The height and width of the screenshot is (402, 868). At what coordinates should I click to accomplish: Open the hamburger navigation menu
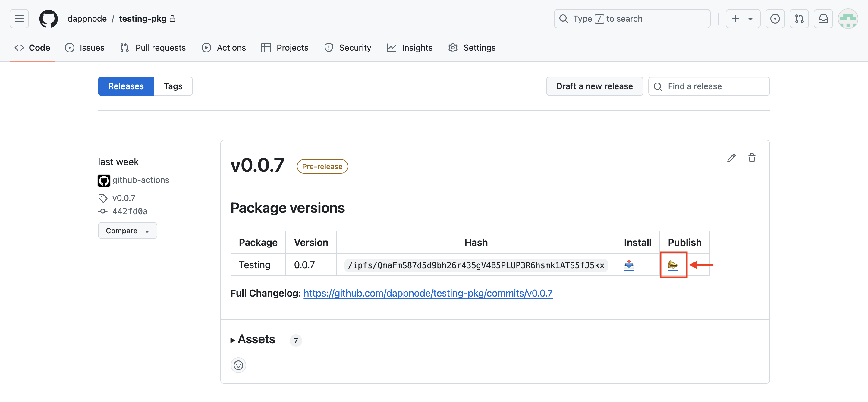[x=19, y=19]
